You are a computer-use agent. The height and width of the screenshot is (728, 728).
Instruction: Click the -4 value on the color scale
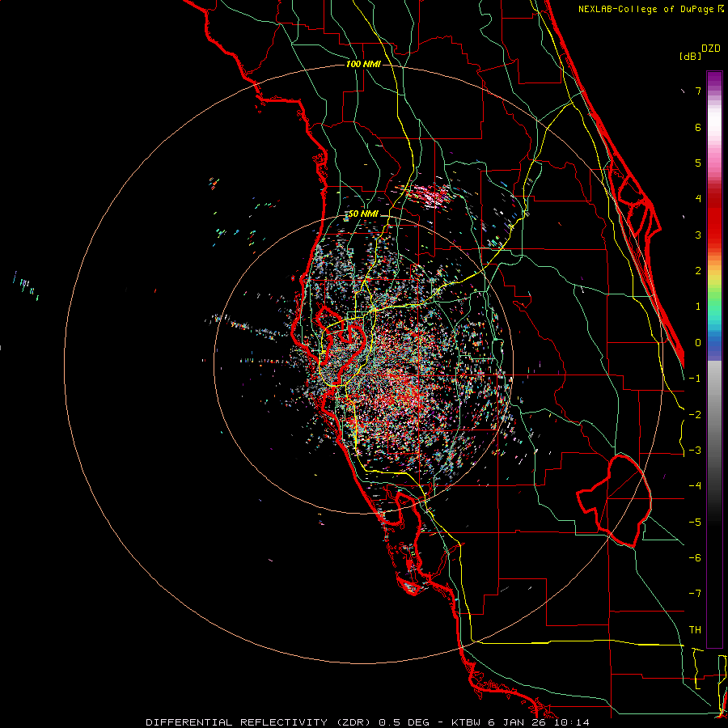695,486
